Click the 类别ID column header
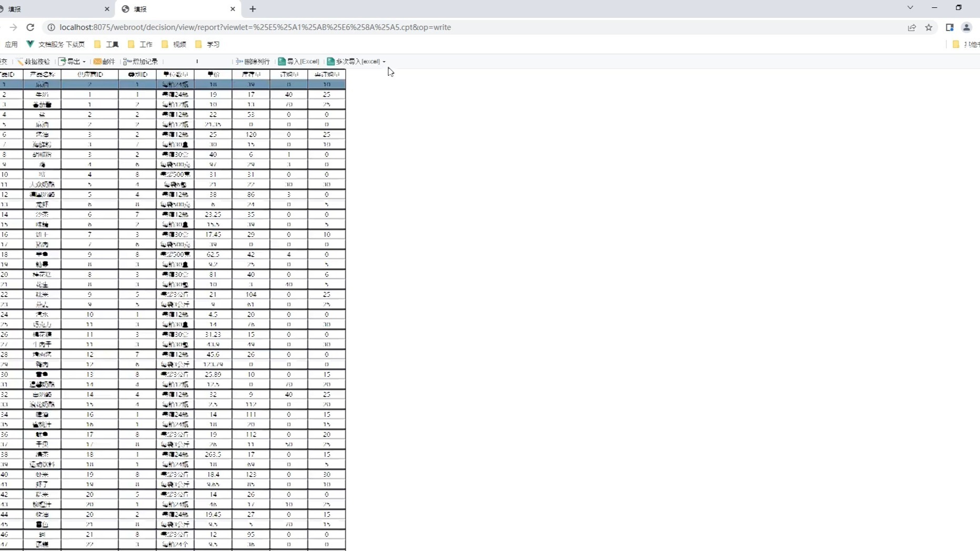 (x=137, y=75)
